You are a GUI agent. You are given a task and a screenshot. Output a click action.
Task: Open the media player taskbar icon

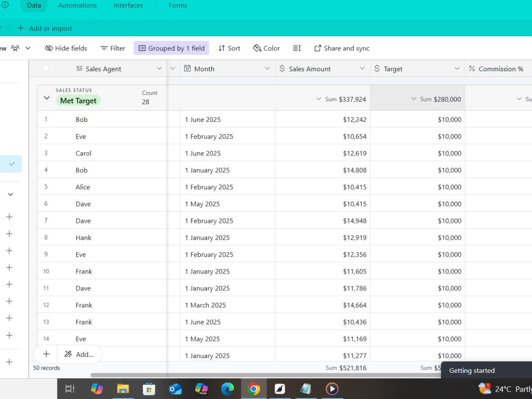point(332,389)
